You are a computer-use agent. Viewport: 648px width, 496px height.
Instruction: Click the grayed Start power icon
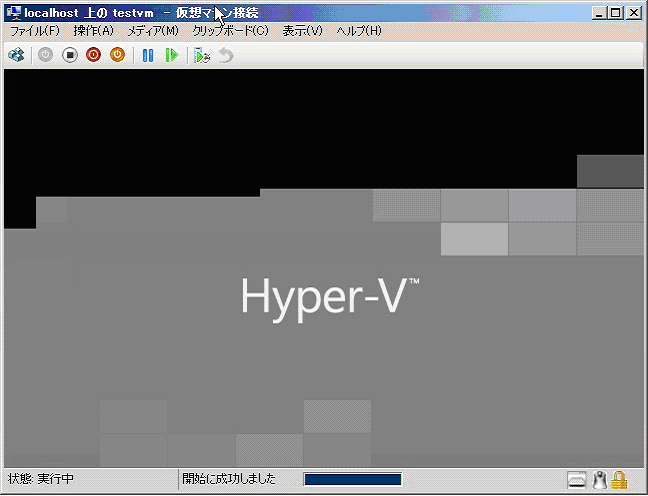click(x=45, y=55)
